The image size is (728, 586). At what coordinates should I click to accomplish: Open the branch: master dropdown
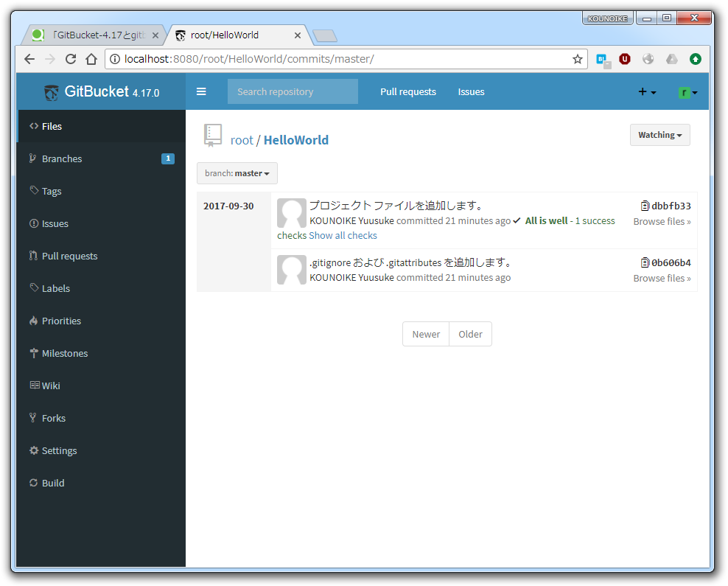click(x=237, y=173)
